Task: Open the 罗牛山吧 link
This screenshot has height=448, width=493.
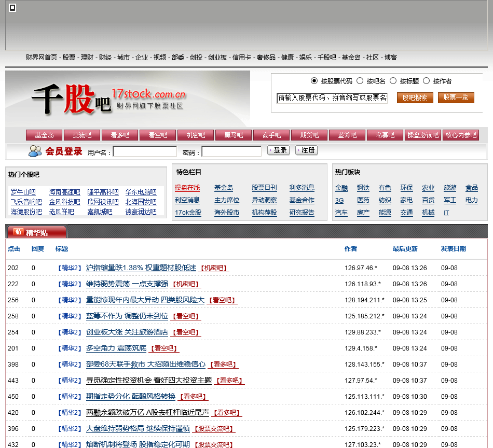Action: 23,192
